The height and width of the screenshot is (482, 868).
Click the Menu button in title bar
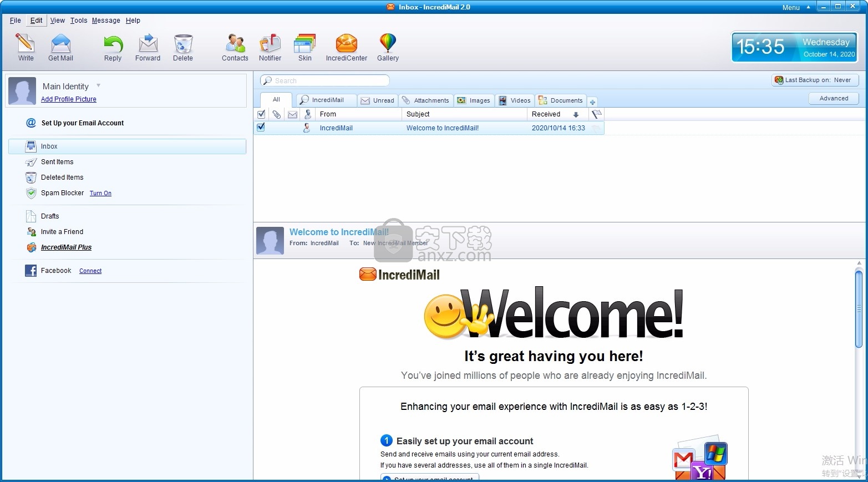[791, 7]
